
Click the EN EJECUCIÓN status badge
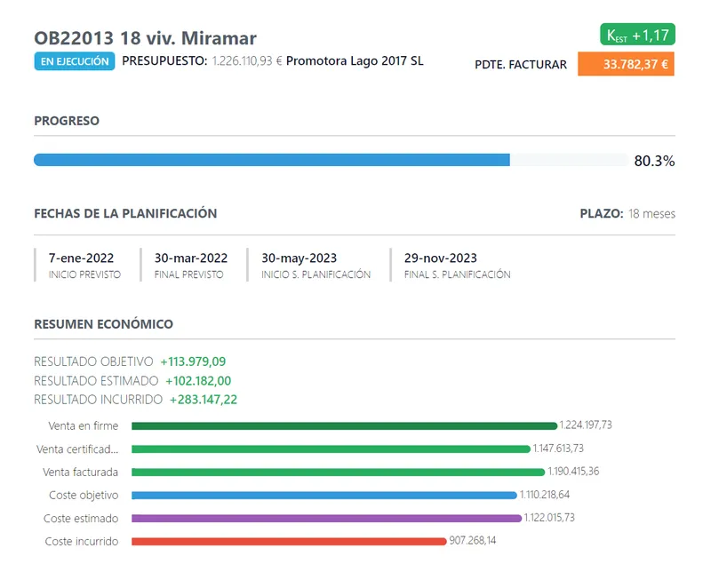click(75, 61)
